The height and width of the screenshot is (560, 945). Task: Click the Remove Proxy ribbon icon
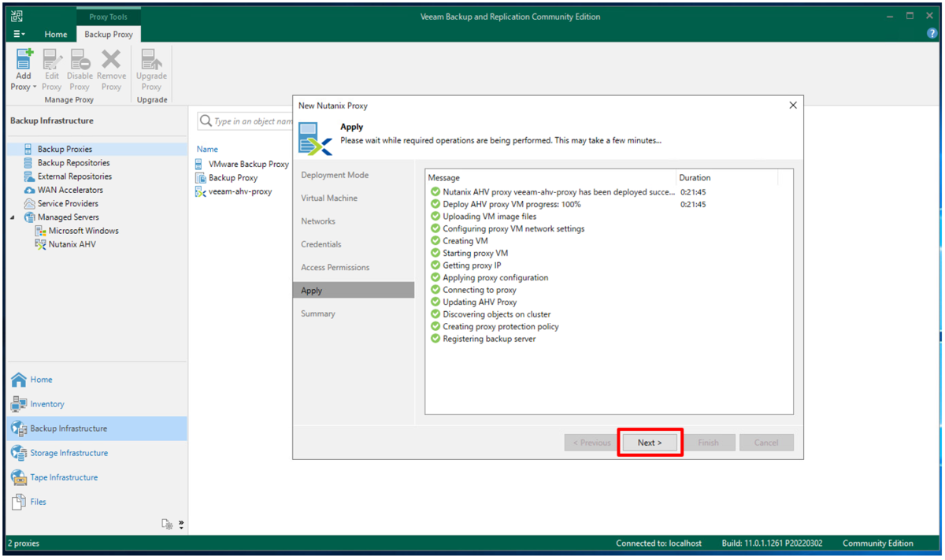point(111,59)
